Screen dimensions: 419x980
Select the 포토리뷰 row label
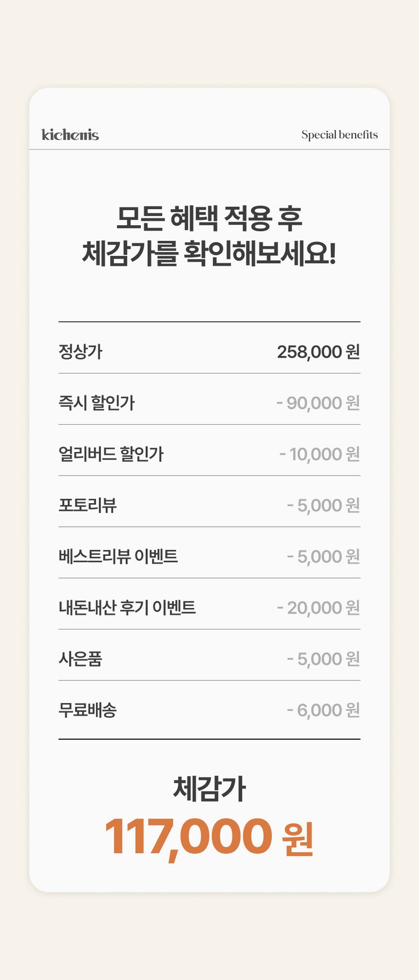click(88, 505)
